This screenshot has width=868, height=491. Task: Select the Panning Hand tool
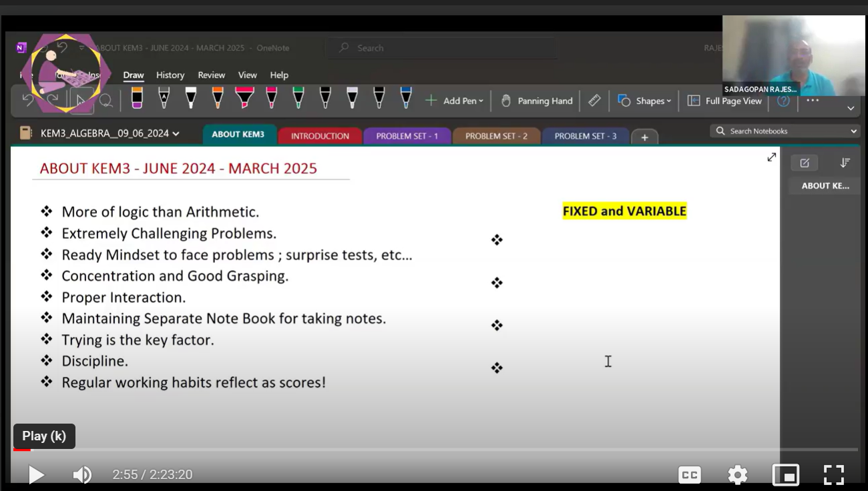(537, 101)
